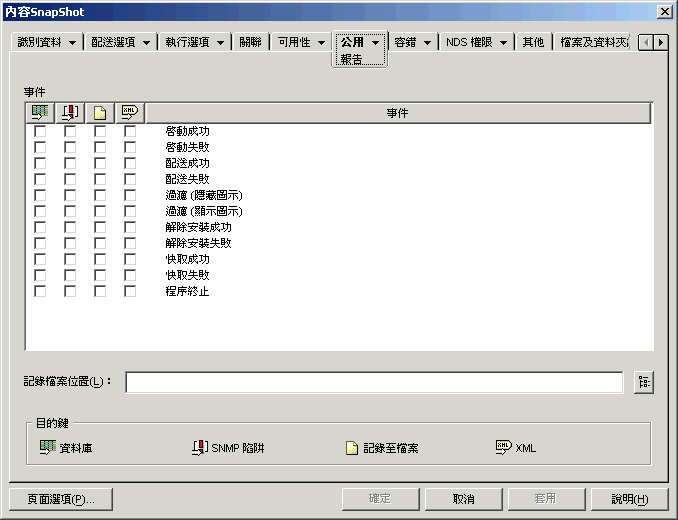Click in the 記錄檔案位置 text field
Screen dimensions: 678x520
374,382
